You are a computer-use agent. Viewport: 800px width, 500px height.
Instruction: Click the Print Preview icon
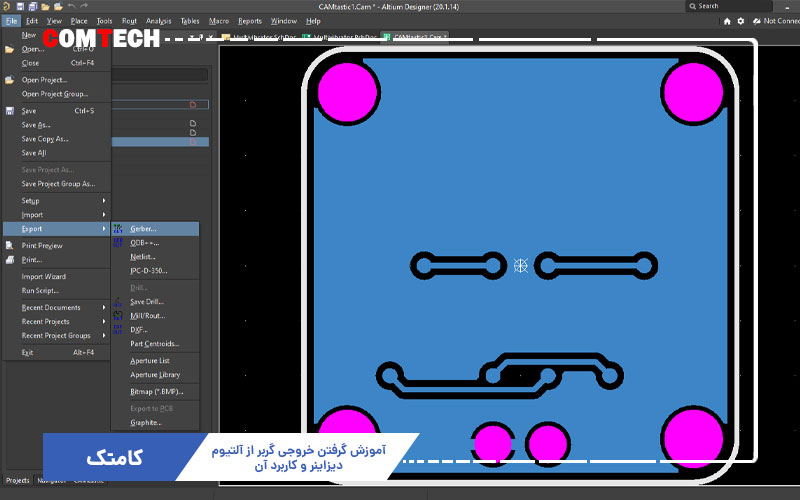pos(10,245)
